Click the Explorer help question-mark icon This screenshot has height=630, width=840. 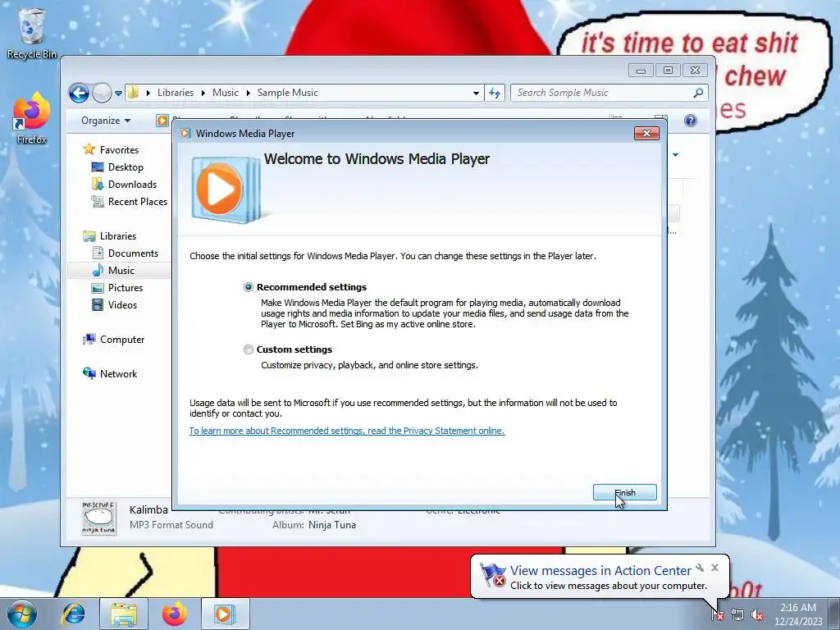point(691,121)
